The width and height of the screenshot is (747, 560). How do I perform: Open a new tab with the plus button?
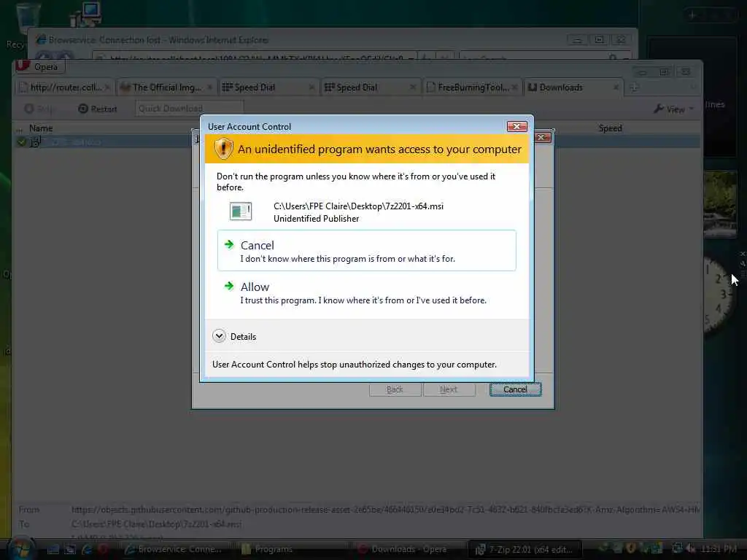pos(634,87)
